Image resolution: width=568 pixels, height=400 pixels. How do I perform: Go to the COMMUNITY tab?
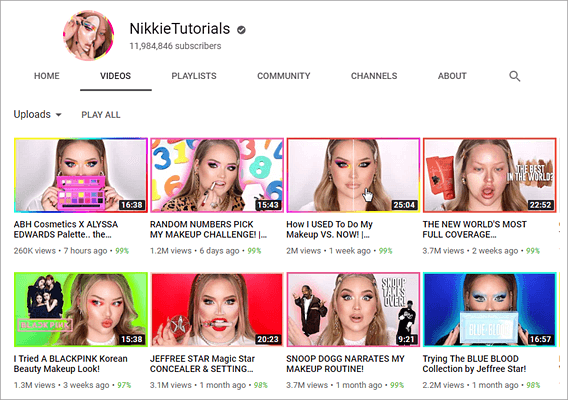tap(284, 76)
